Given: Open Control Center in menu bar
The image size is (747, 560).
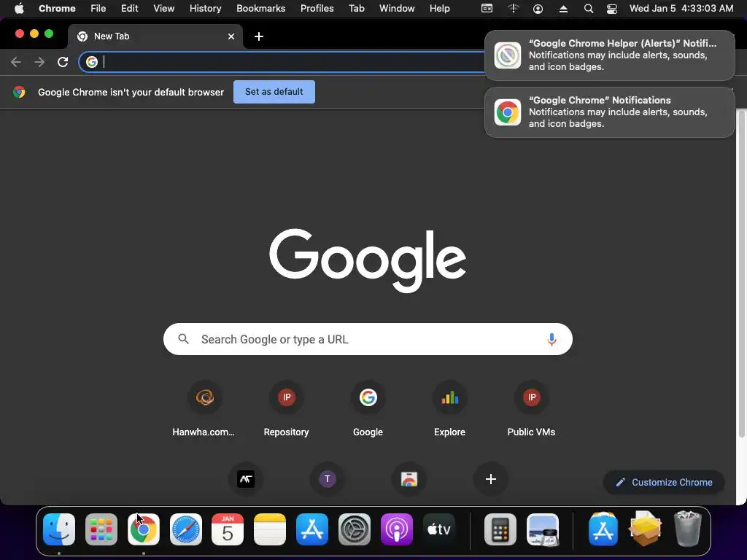Looking at the screenshot, I should (612, 9).
